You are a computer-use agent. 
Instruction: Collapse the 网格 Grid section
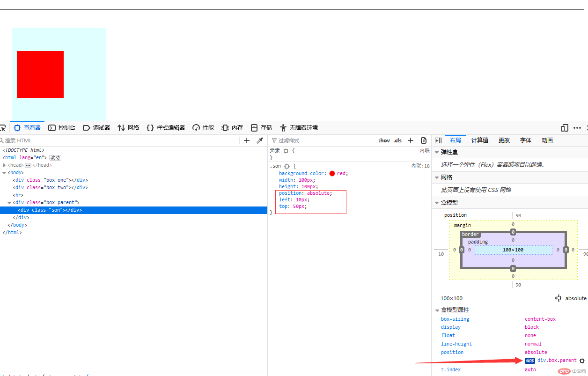tap(437, 177)
